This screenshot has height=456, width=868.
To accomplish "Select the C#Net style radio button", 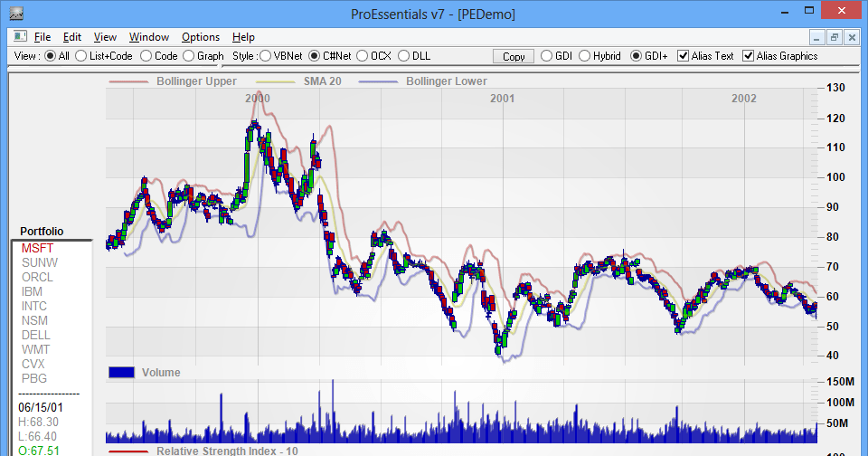I will (315, 56).
